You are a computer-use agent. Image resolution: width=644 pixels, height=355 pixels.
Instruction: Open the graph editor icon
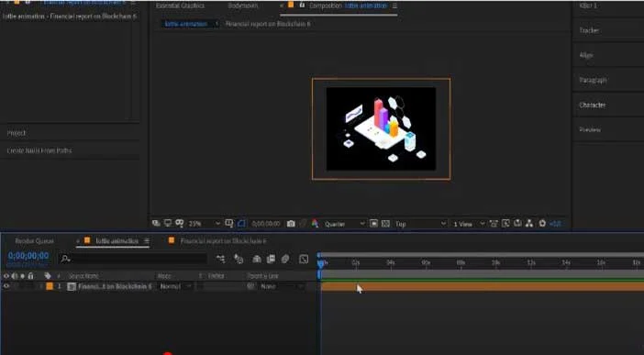(x=304, y=259)
